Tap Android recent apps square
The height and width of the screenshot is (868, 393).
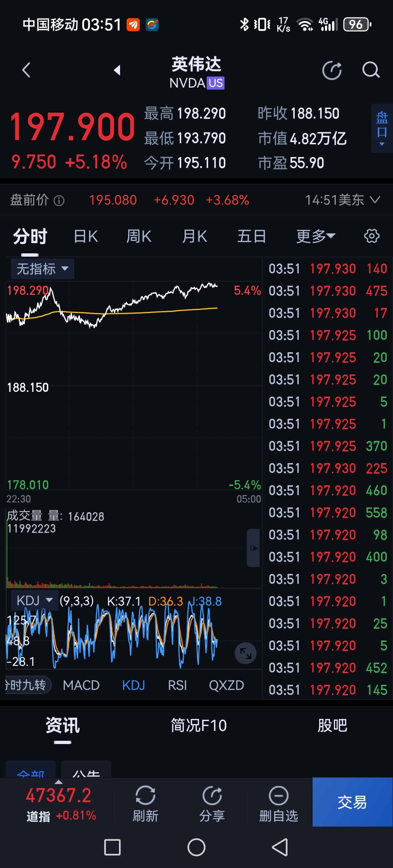pyautogui.click(x=112, y=847)
